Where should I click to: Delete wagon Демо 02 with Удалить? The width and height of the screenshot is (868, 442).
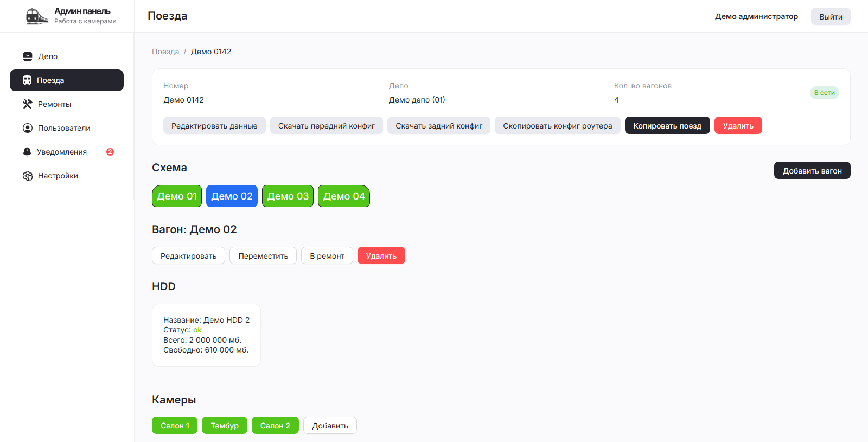(x=381, y=255)
